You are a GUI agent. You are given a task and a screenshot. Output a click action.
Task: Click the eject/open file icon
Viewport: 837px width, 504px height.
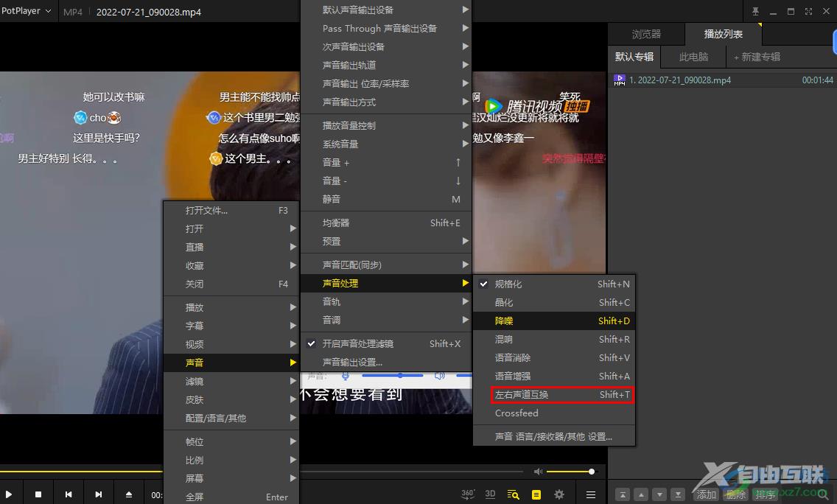tap(129, 494)
